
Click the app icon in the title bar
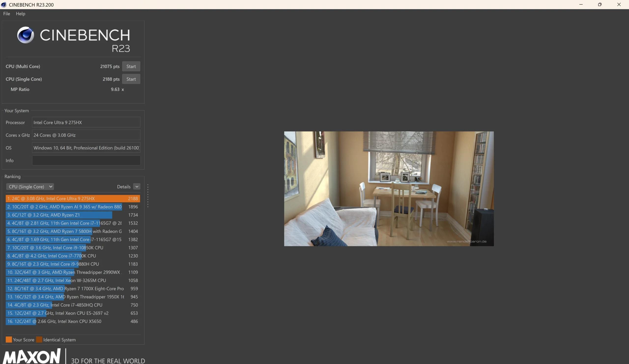[4, 4]
